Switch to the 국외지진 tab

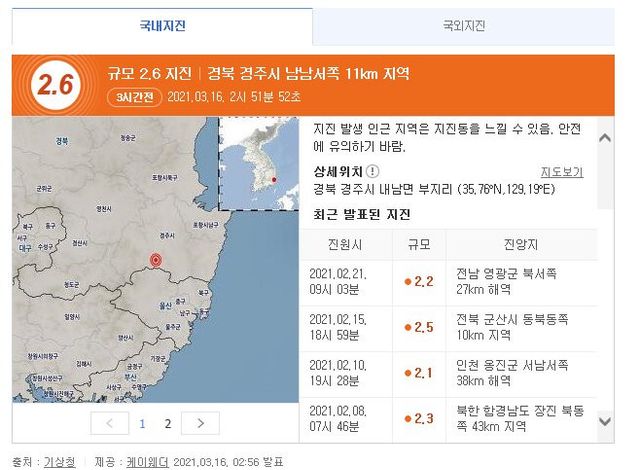click(464, 25)
